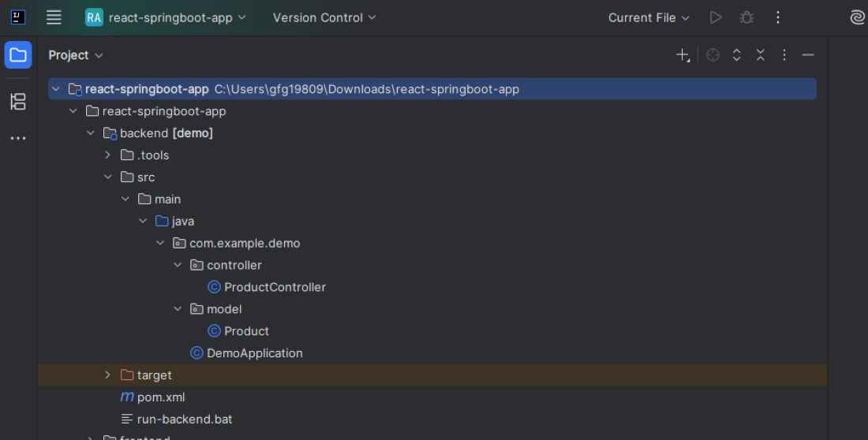Click the Select Opened File target icon
Screen dimensions: 868x440
tap(713, 54)
